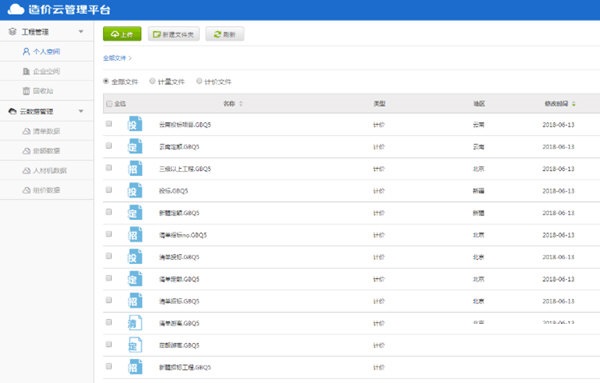Select the 计量文件 radio filter

tap(152, 81)
